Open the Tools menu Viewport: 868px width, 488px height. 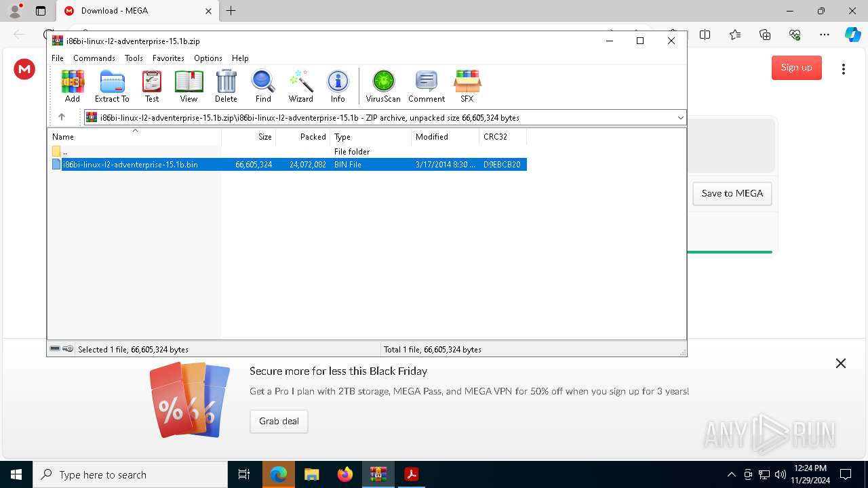134,58
